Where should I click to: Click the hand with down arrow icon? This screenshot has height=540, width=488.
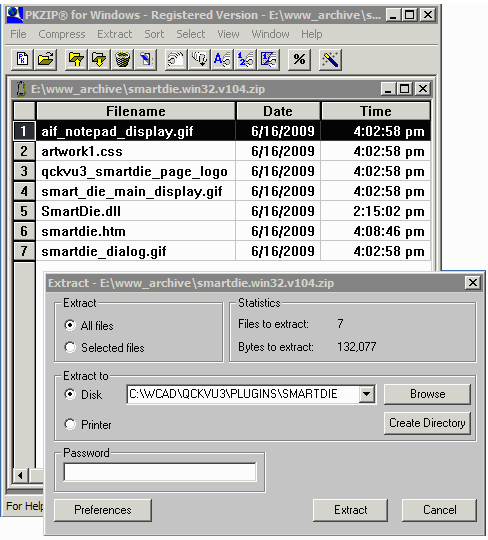click(199, 60)
